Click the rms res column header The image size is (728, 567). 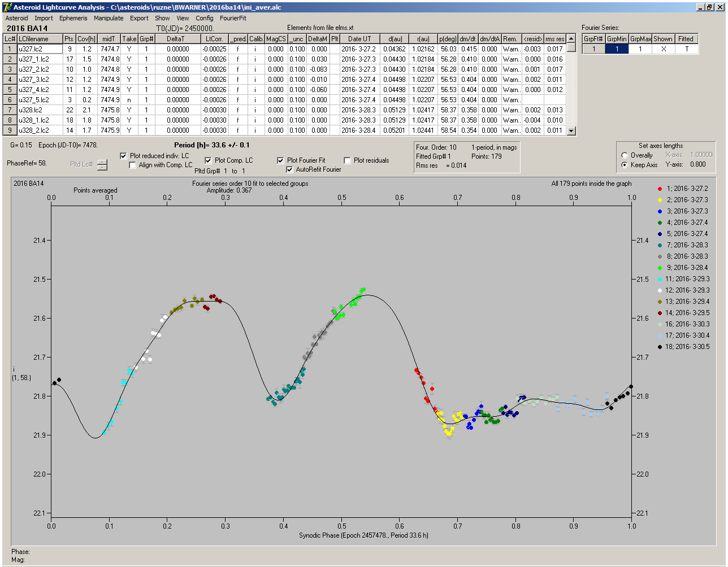coord(555,39)
